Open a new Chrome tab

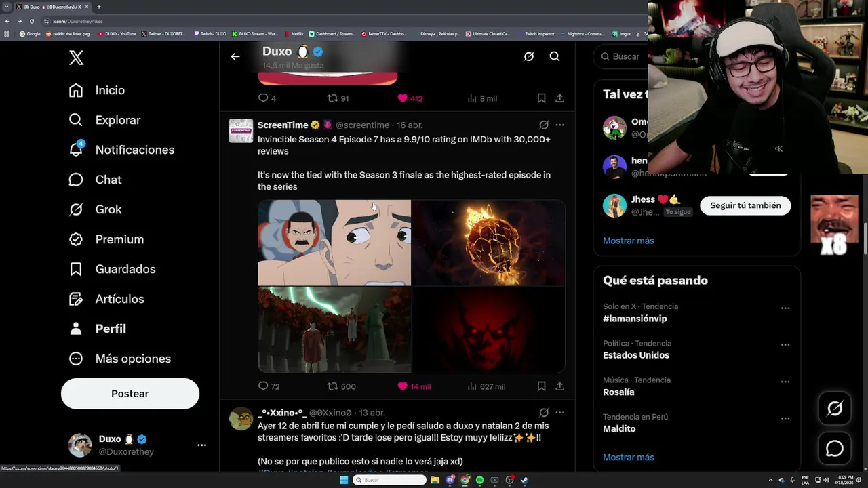pyautogui.click(x=98, y=7)
